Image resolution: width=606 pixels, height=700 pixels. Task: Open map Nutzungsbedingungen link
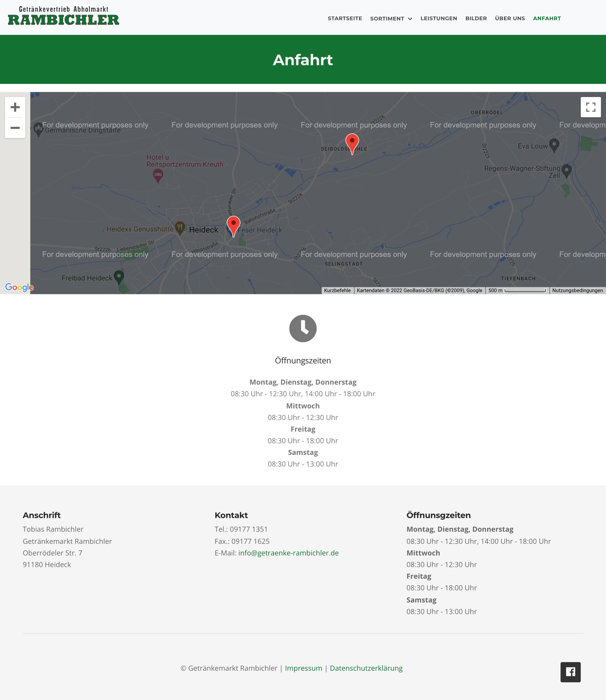coord(577,290)
